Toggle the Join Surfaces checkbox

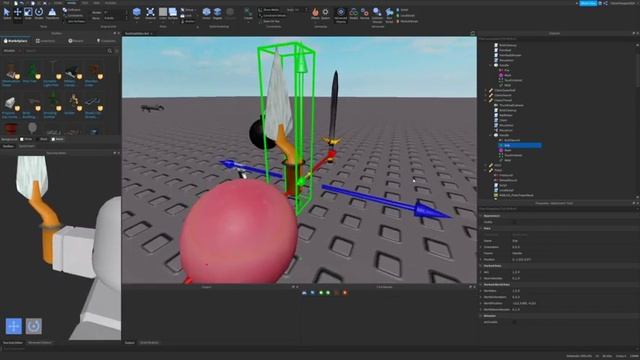[x=74, y=21]
